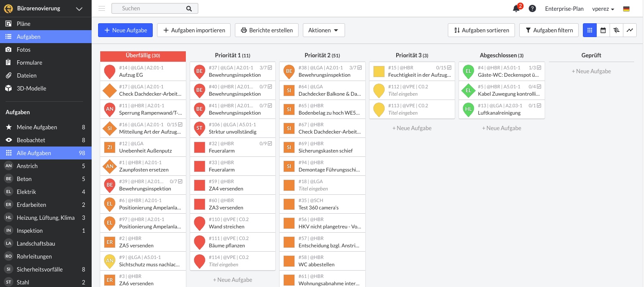644x287 pixels.
Task: Switch to calendar view
Action: point(603,30)
